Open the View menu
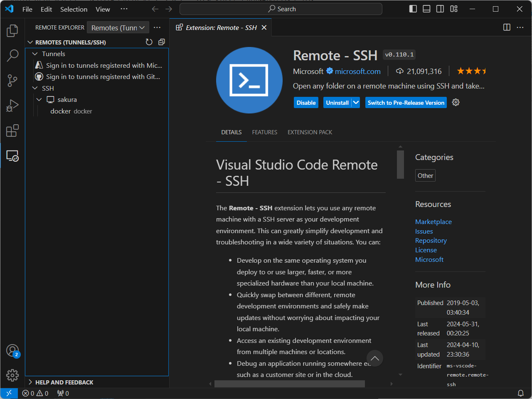The image size is (532, 399). (103, 9)
